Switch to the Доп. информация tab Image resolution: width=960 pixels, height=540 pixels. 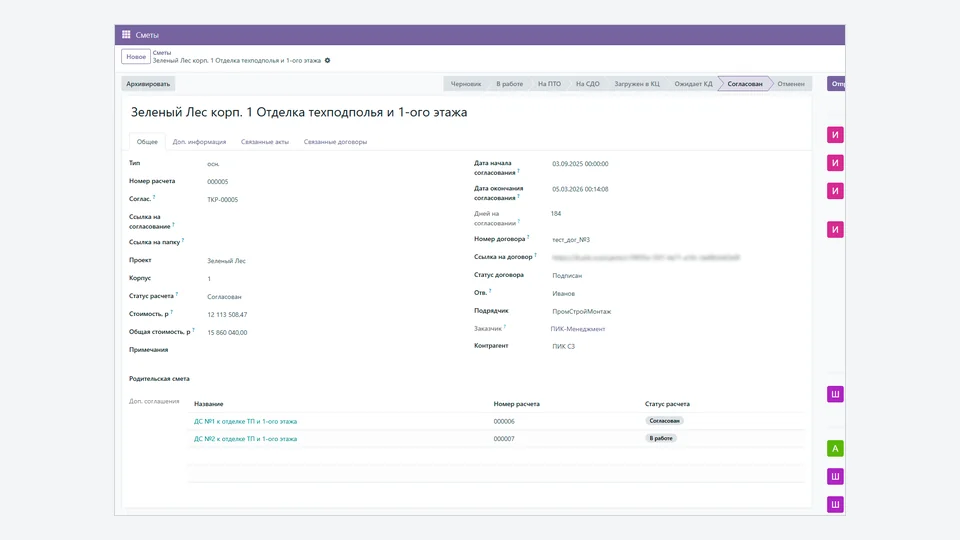(x=199, y=141)
